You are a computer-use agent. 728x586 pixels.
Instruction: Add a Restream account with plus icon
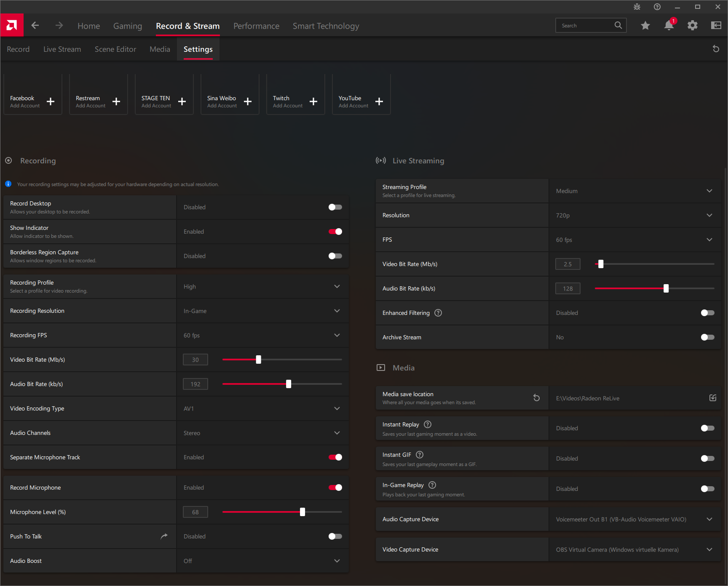(116, 101)
